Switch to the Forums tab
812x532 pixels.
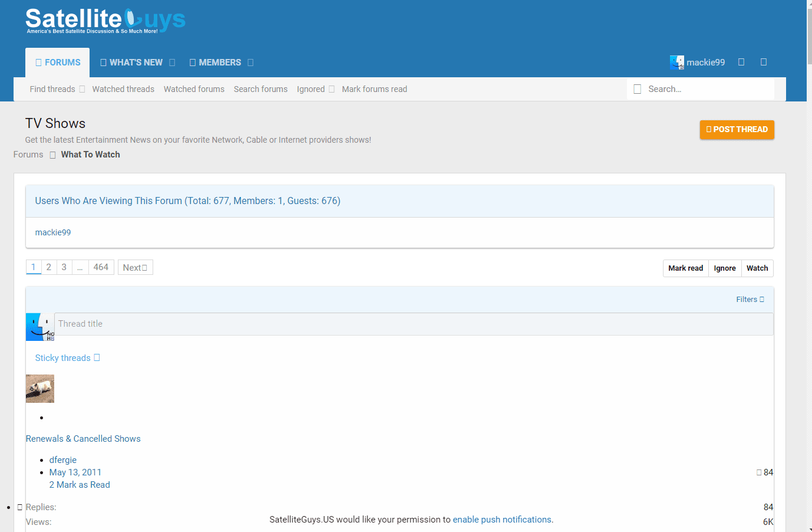(x=58, y=63)
